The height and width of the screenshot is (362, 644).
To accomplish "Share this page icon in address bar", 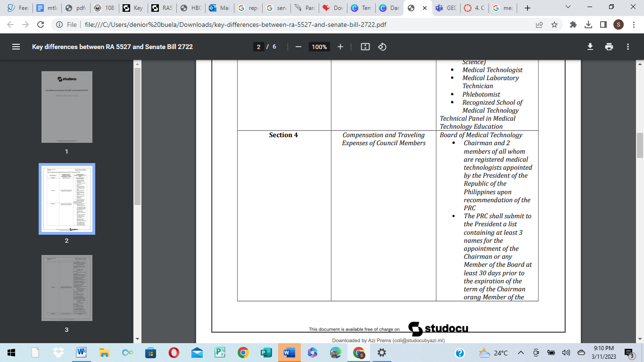I will (x=539, y=25).
